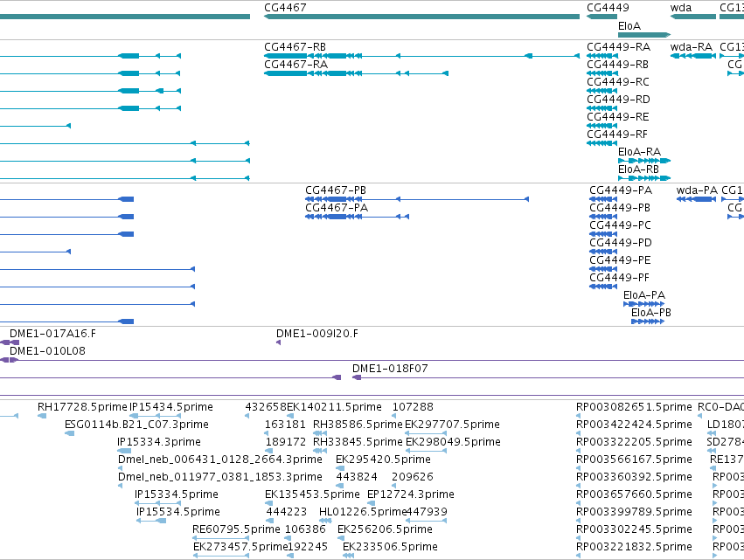
Task: Click the wda gene label
Action: tap(681, 8)
